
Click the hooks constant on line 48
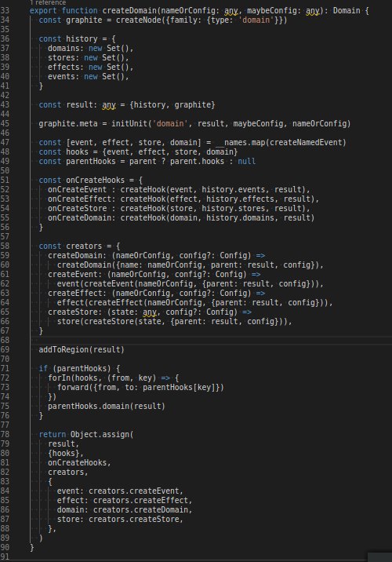[78, 152]
